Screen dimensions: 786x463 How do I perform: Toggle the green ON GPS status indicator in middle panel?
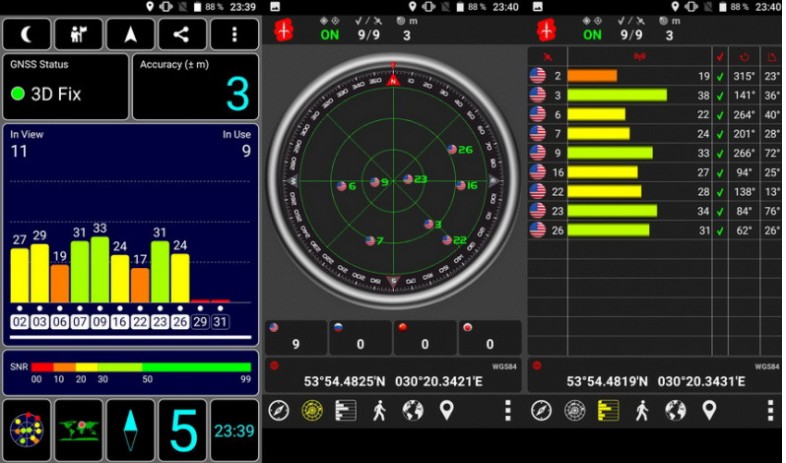(329, 35)
